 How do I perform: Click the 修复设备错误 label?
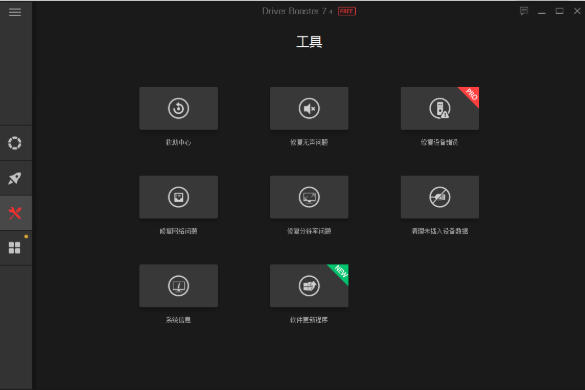tap(439, 143)
